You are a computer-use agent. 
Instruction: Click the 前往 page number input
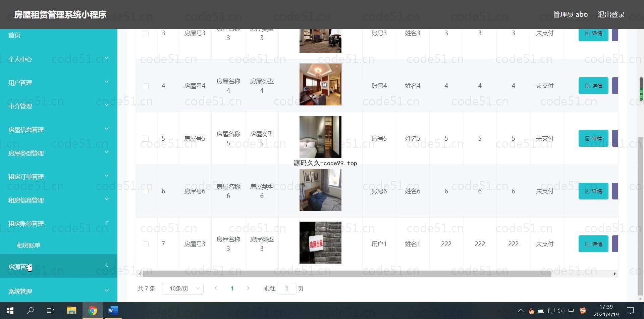point(286,288)
